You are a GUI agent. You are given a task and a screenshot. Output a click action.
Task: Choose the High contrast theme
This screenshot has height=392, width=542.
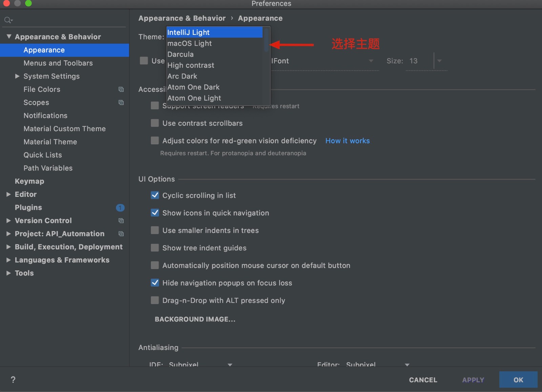tap(214, 65)
